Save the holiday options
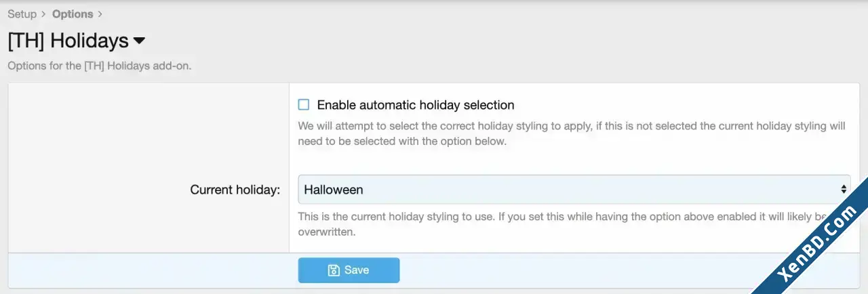The height and width of the screenshot is (294, 868). point(349,270)
